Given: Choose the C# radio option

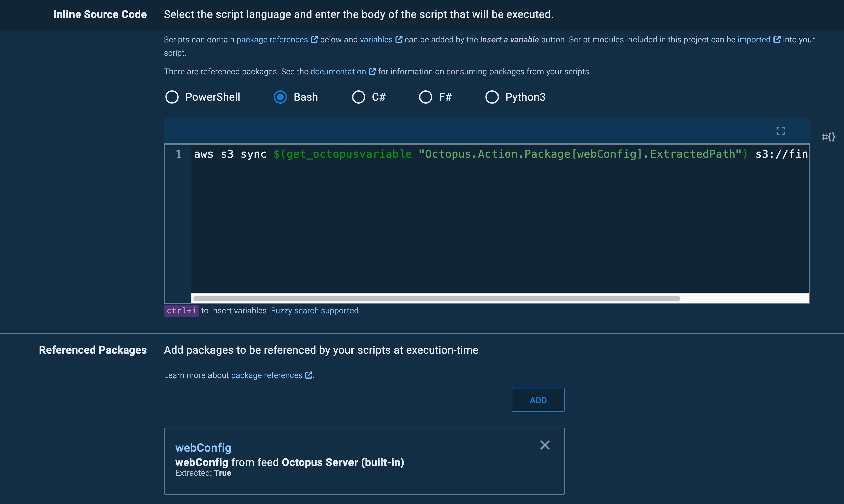Looking at the screenshot, I should (x=358, y=97).
